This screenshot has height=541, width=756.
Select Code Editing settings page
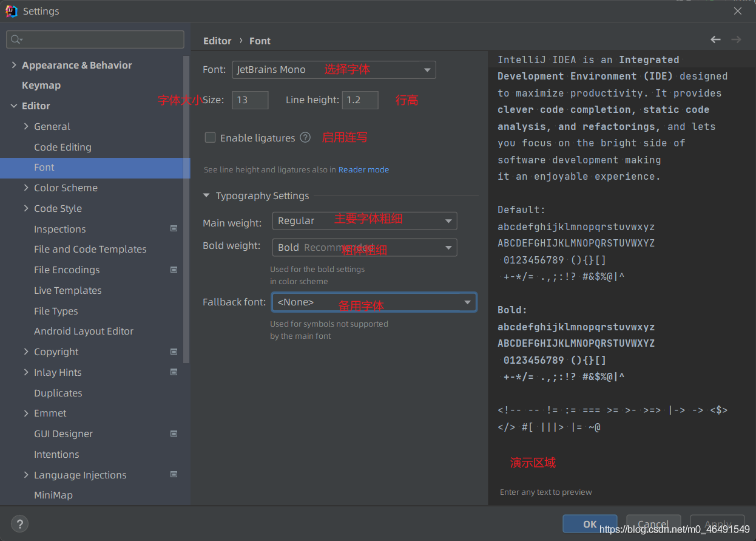pos(62,147)
